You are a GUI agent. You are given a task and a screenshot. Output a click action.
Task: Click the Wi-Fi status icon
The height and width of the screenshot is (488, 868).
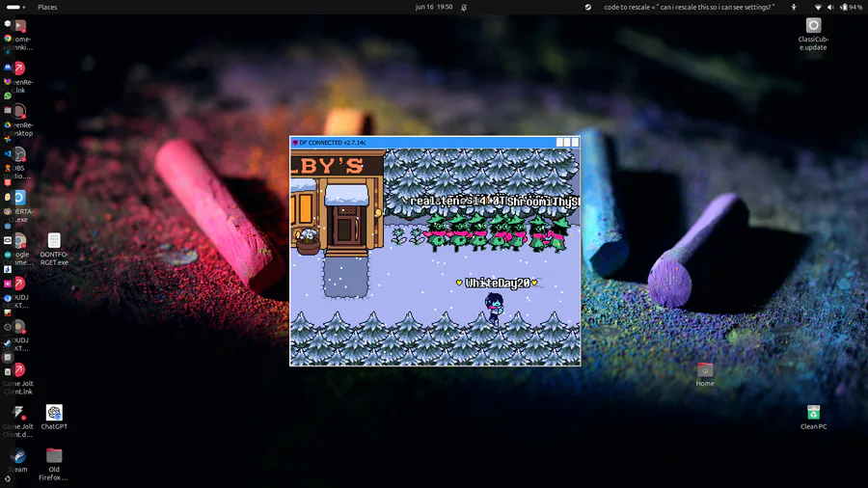818,7
